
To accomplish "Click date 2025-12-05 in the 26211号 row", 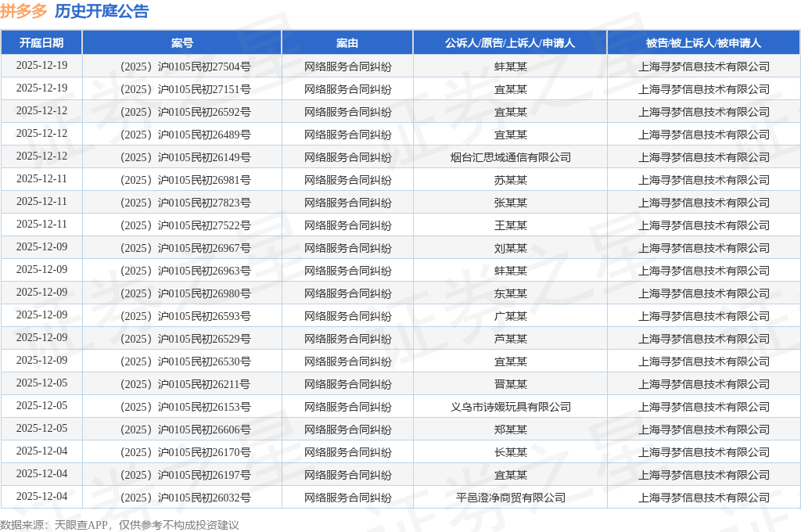I will 41,383.
